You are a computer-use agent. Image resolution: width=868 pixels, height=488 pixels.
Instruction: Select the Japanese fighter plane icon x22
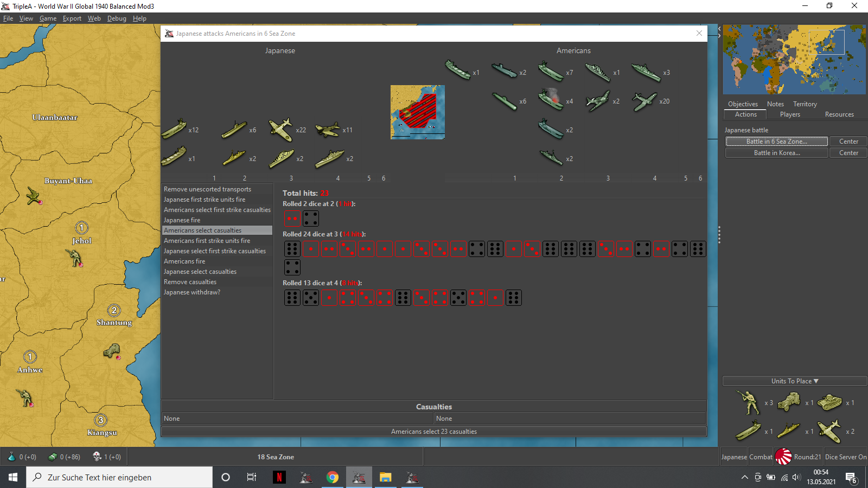point(281,130)
